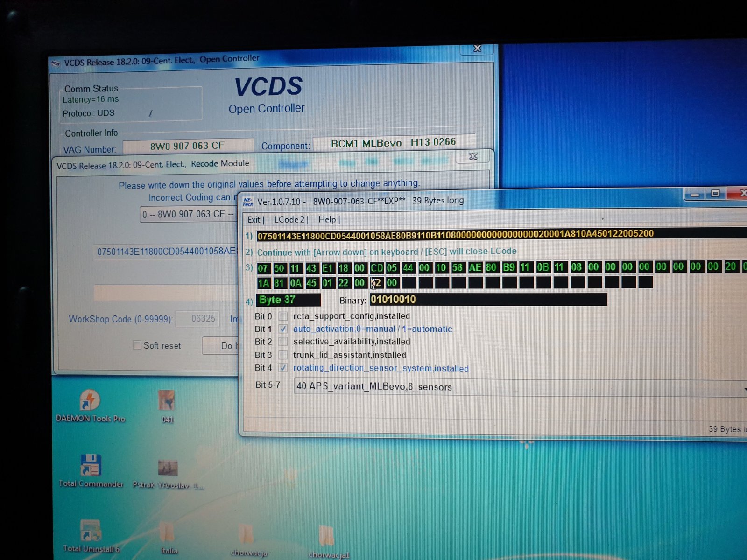Click the VCDS Open Controller title icon
This screenshot has width=747, height=560.
click(x=56, y=63)
